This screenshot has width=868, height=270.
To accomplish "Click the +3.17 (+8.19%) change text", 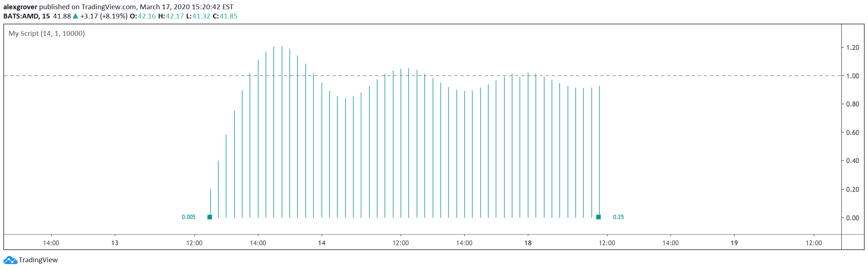I will point(104,16).
